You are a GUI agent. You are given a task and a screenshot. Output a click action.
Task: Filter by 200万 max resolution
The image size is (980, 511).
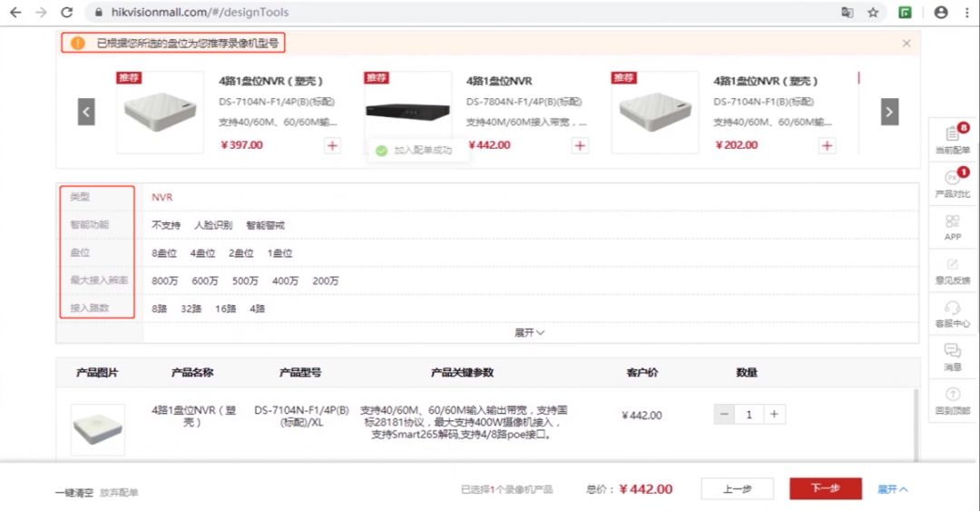326,280
